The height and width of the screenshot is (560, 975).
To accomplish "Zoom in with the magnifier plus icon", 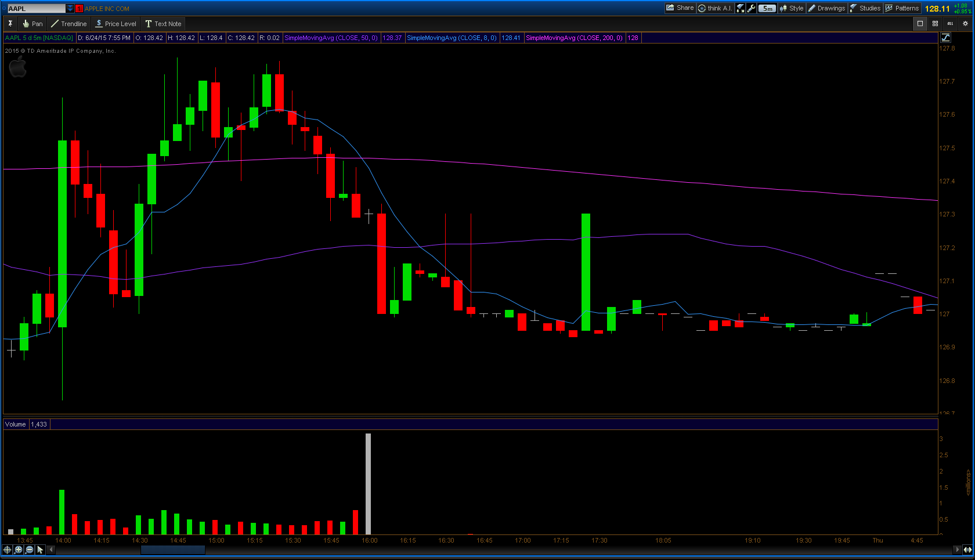I will tap(19, 550).
